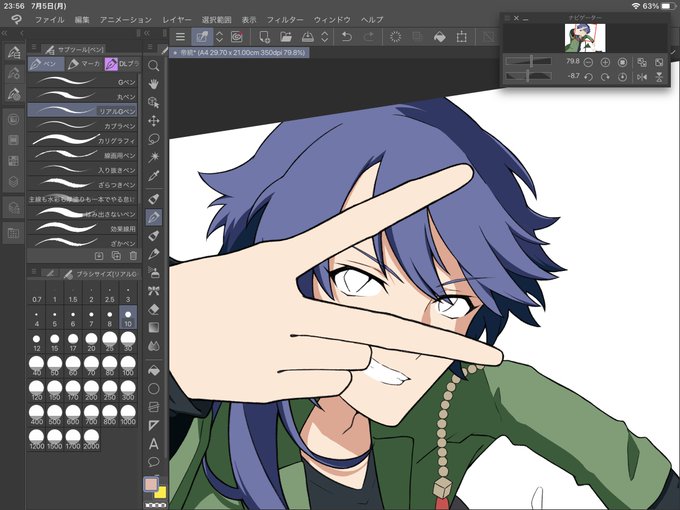Choose the Gペン brush
680x510 pixels.
tap(82, 81)
